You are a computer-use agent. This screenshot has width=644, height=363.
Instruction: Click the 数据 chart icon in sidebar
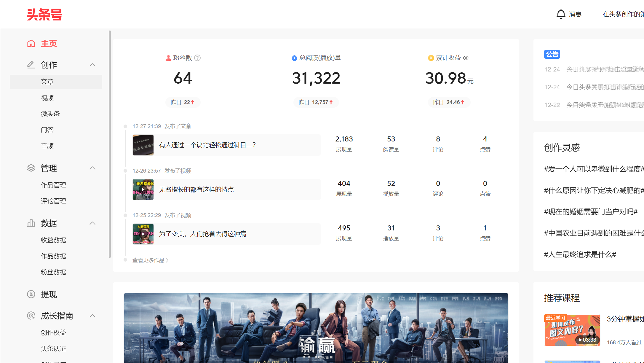click(x=31, y=223)
